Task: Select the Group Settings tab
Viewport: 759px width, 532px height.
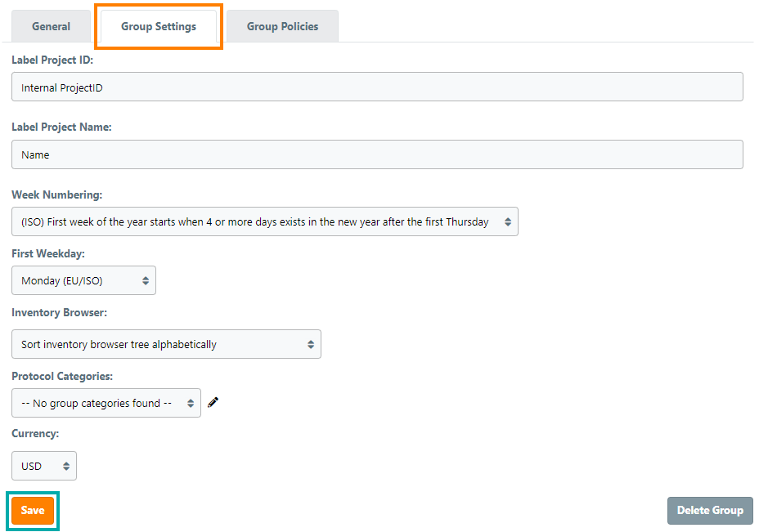Action: point(159,26)
